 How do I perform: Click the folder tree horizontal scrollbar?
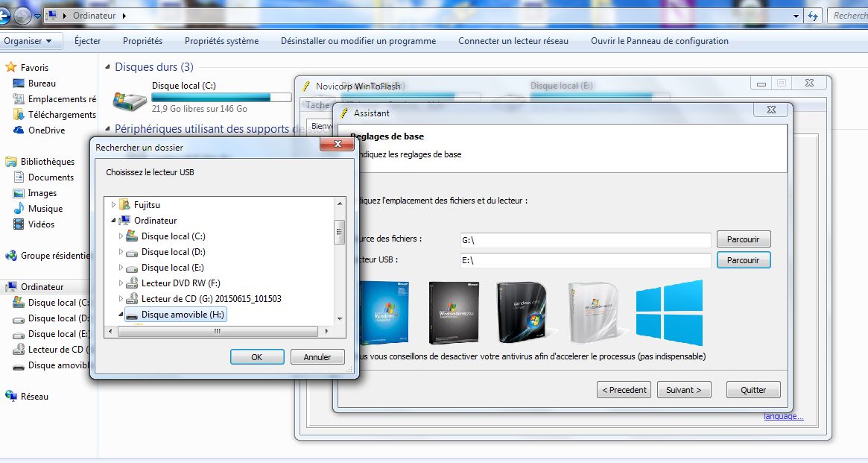[218, 331]
